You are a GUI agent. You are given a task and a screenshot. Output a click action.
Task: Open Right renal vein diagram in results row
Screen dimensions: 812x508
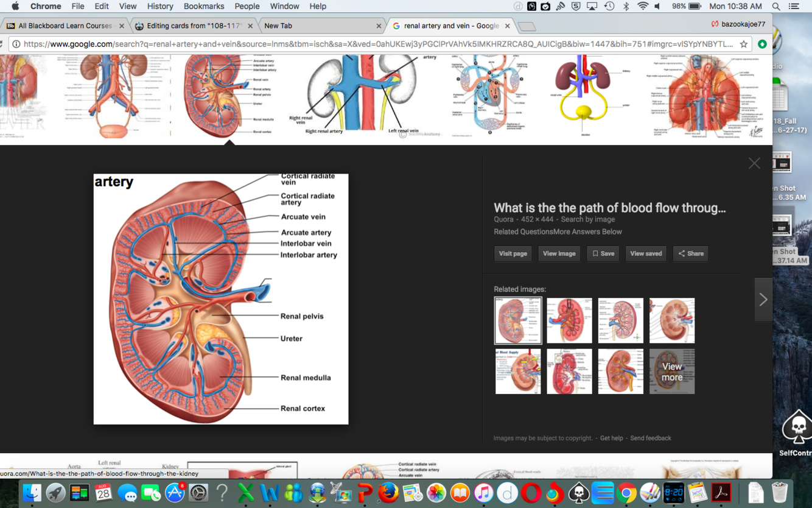[x=362, y=96]
